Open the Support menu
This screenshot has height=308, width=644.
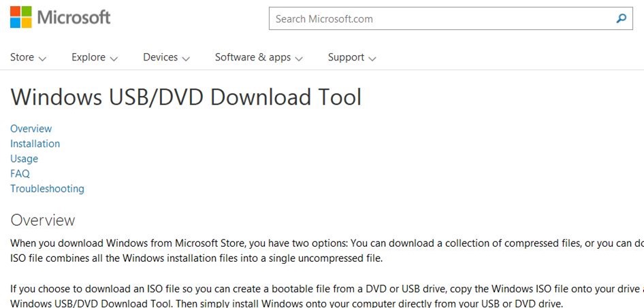pyautogui.click(x=351, y=57)
